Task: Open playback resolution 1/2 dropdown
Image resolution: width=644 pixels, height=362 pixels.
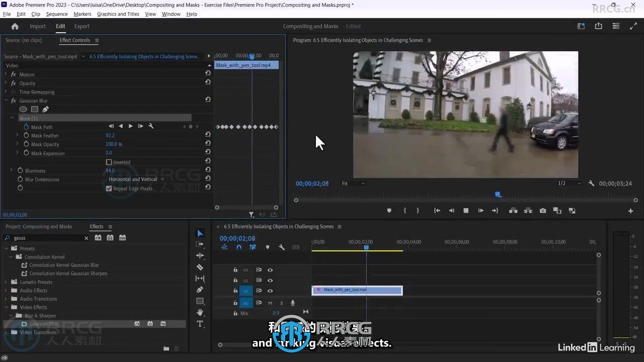Action: (569, 184)
